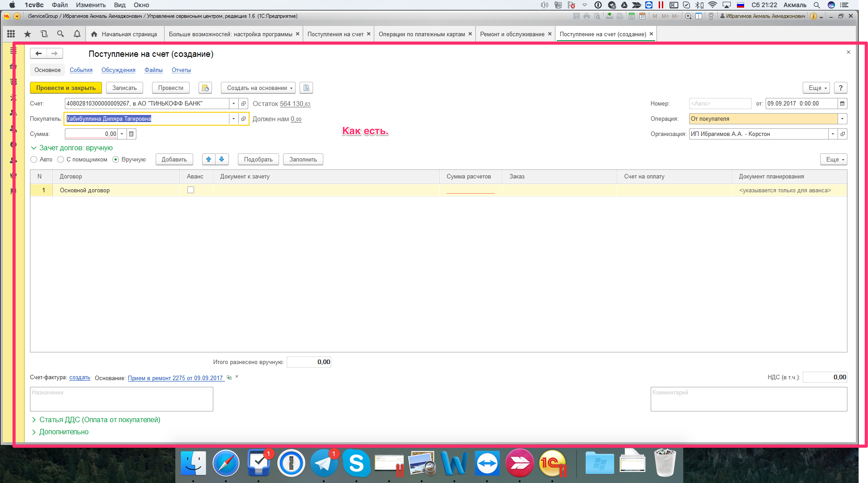This screenshot has height=483, width=868.
Task: Open the Файл menu in menu bar
Action: click(59, 5)
